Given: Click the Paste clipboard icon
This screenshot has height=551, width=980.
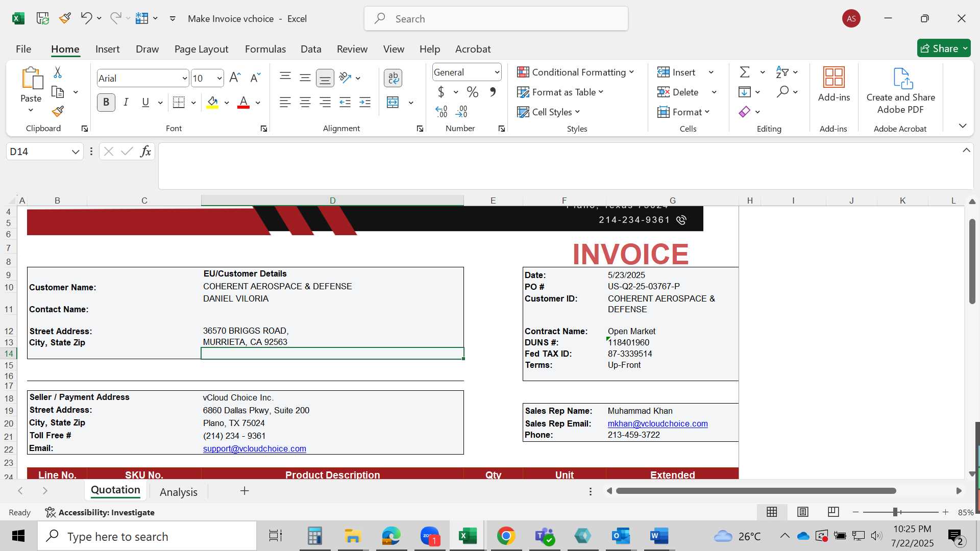Looking at the screenshot, I should (x=31, y=79).
